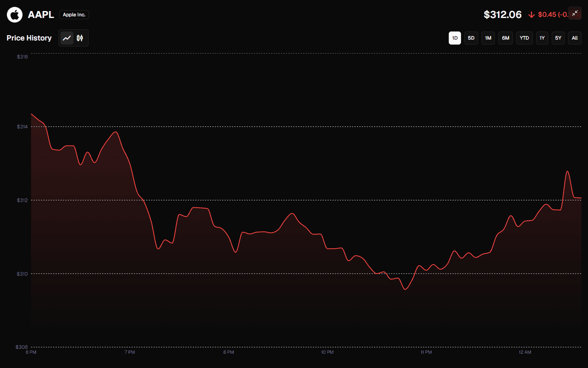This screenshot has width=588, height=368.
Task: Switch to line chart view
Action: [x=67, y=38]
